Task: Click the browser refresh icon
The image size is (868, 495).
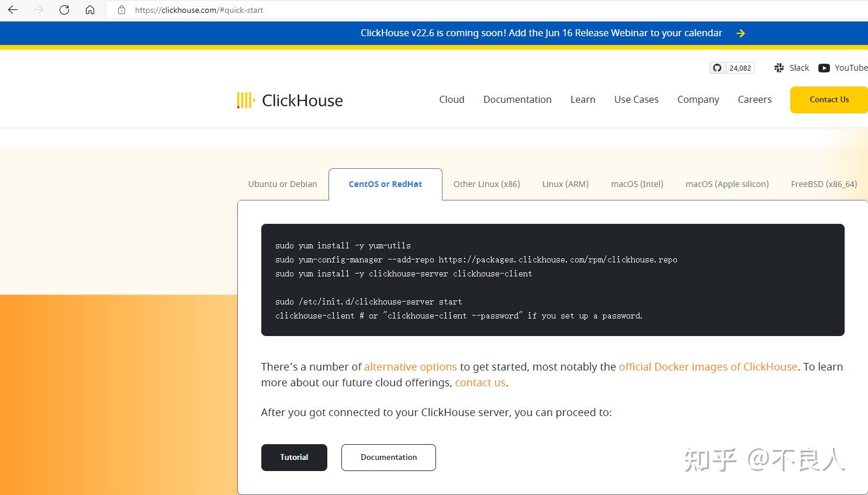Action: pyautogui.click(x=64, y=9)
